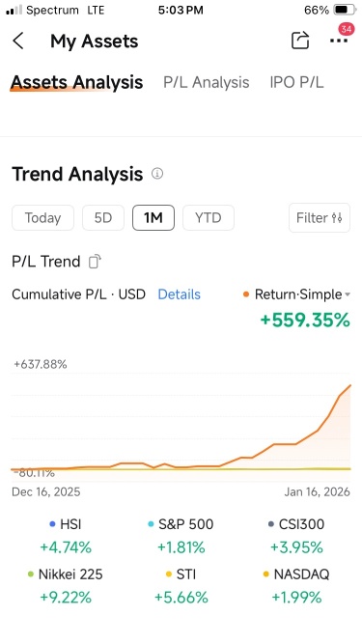The width and height of the screenshot is (362, 644).
Task: Expand the Return·Simple dropdown
Action: tap(296, 294)
